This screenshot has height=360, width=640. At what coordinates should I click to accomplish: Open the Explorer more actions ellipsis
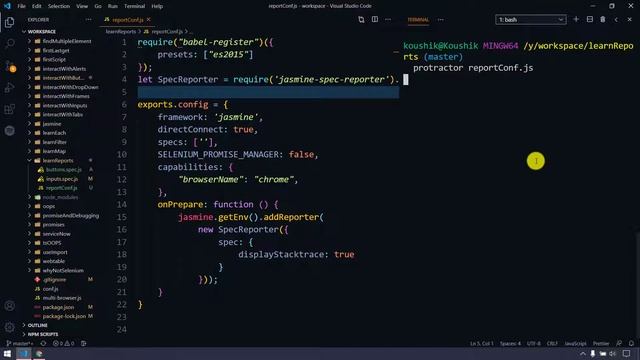(89, 20)
